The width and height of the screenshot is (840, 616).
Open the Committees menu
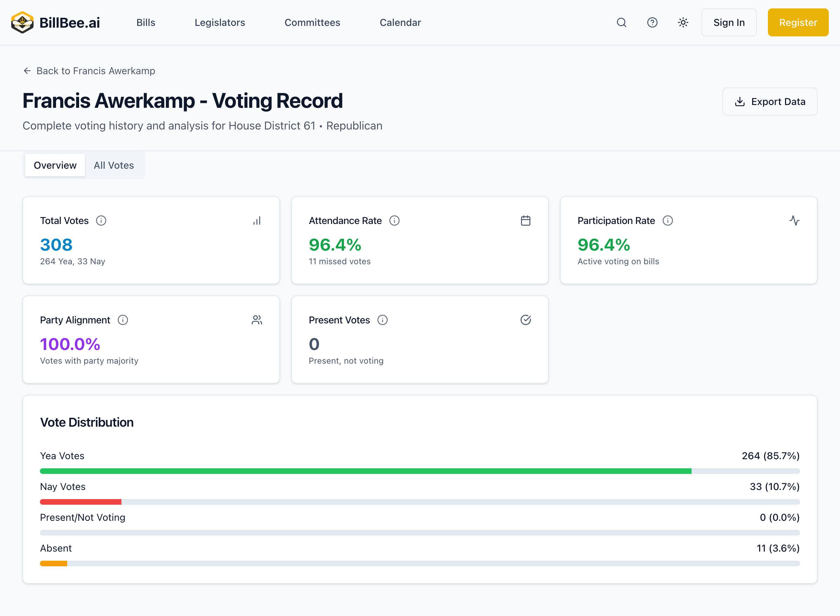(x=312, y=22)
